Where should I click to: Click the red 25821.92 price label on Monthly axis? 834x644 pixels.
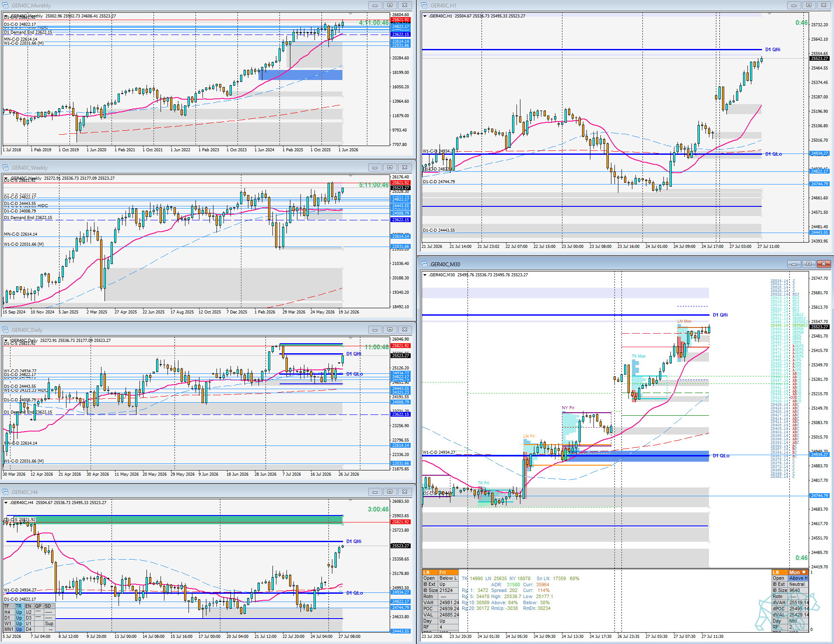point(400,20)
